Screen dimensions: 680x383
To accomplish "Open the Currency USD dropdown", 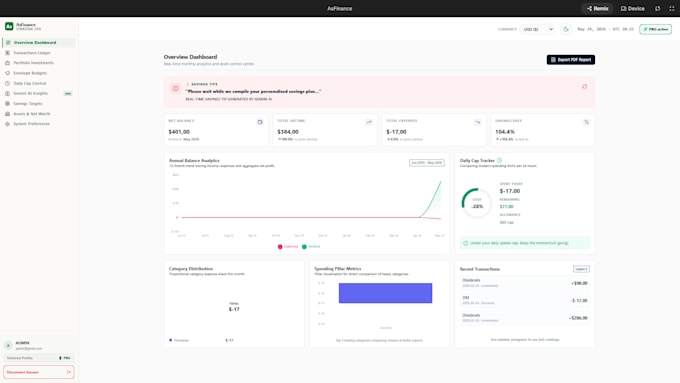I will (538, 29).
